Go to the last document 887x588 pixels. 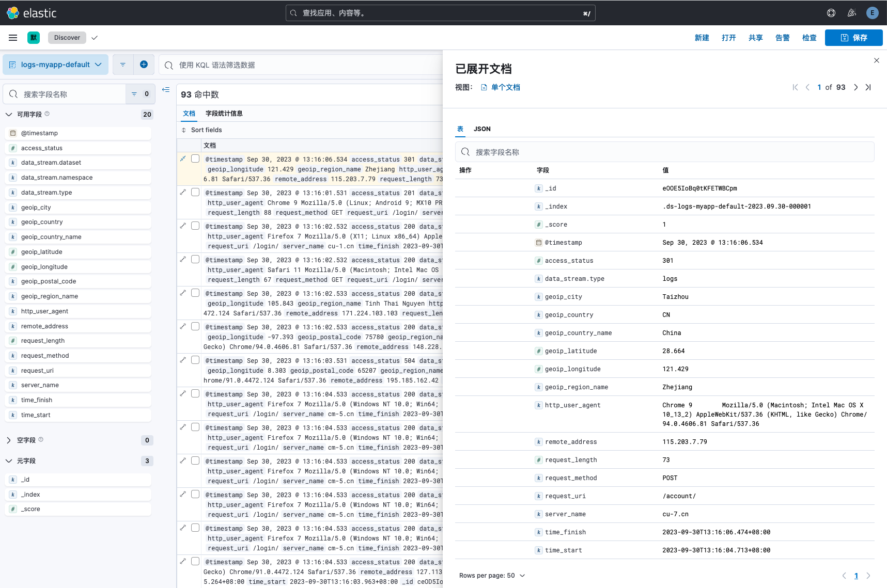tap(868, 87)
